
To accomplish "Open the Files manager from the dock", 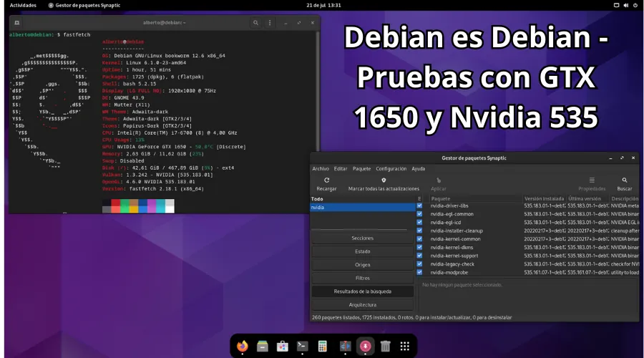I will [x=263, y=346].
